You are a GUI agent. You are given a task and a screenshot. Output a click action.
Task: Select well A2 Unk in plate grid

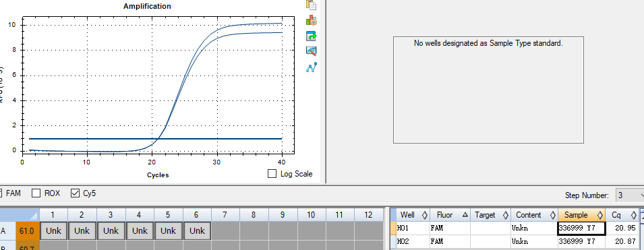click(x=82, y=230)
